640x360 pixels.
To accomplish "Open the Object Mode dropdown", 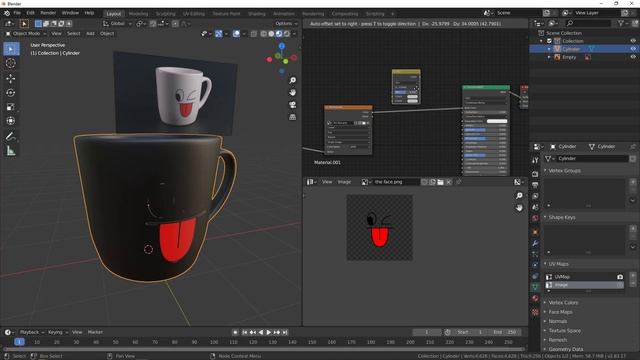I will coord(26,33).
